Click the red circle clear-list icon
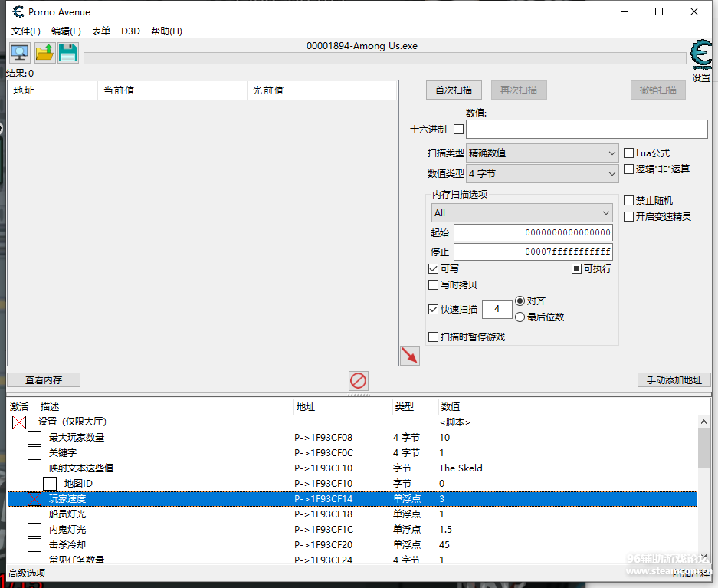 coord(358,380)
